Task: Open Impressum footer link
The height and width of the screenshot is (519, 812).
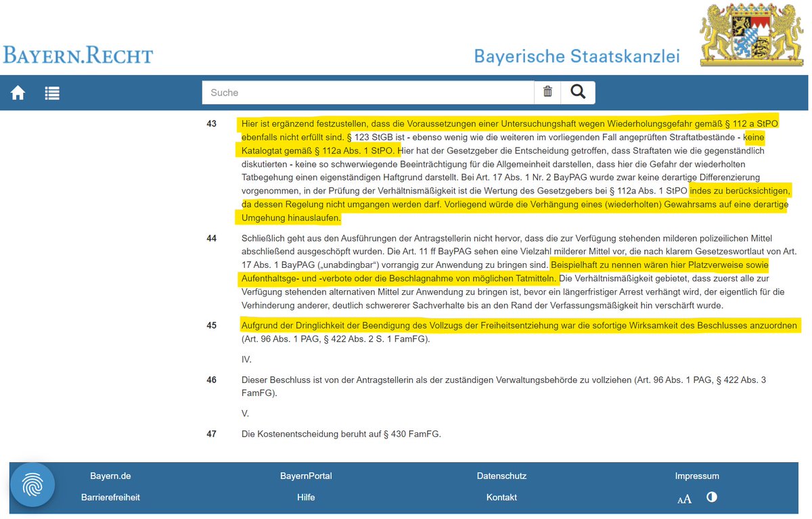Action: click(697, 476)
